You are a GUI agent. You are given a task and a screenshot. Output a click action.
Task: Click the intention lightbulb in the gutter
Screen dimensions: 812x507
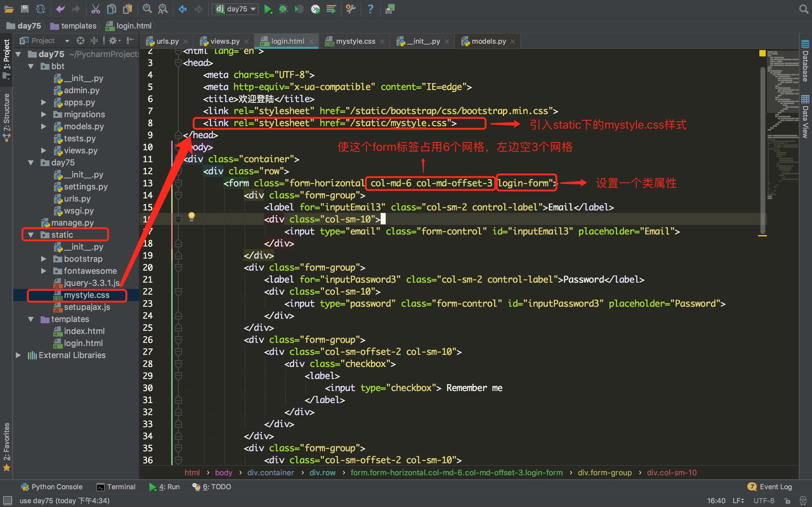[x=191, y=216]
